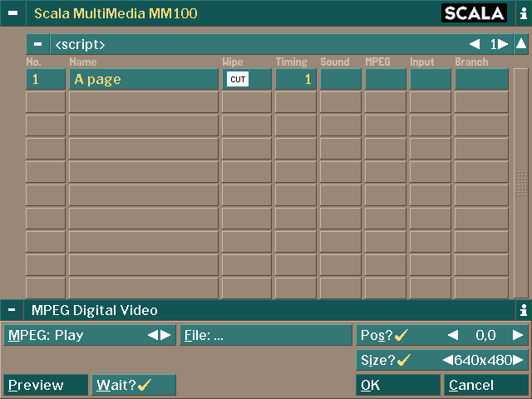Screen dimensions: 532x399
Task: Toggle the Wait? checkmark option
Action: [133, 385]
